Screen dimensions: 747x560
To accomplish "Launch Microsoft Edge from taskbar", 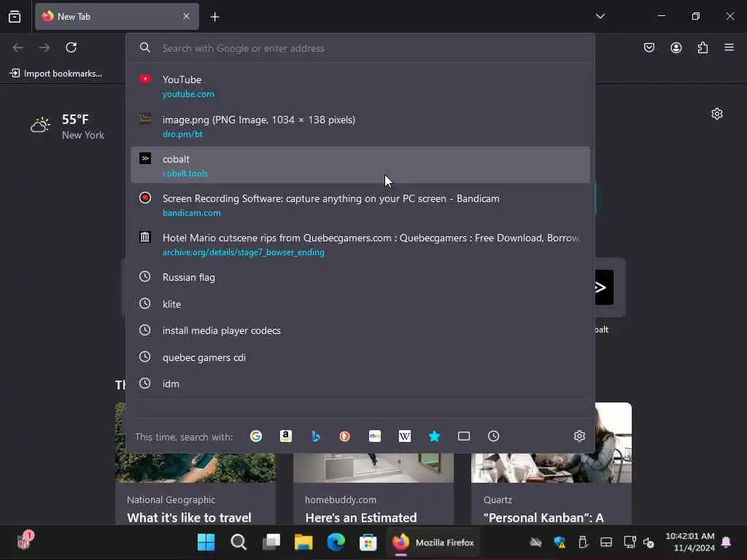I will pos(336,542).
